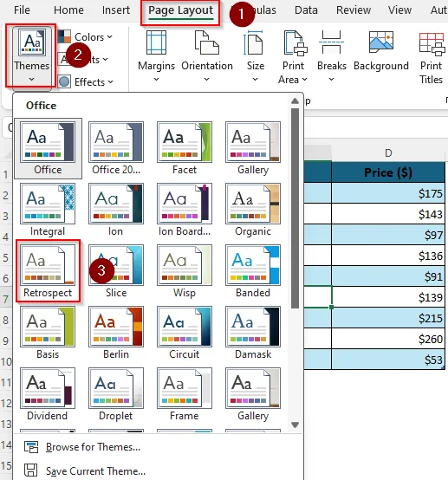Click the gallery scroll up arrow
This screenshot has width=448, height=480.
295,101
